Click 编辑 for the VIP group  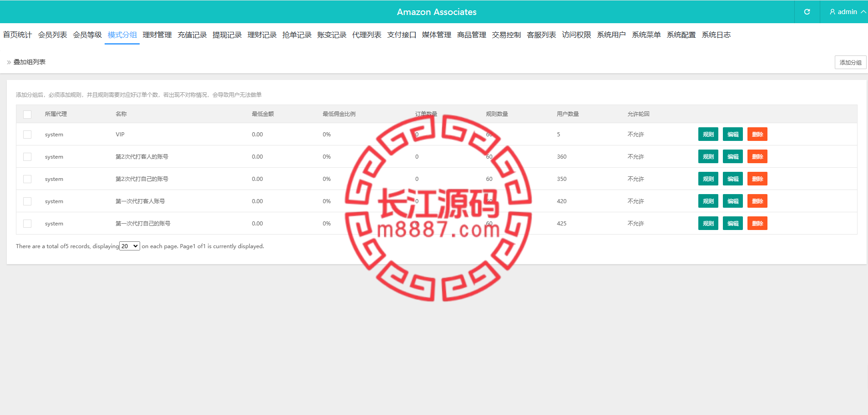click(x=733, y=134)
